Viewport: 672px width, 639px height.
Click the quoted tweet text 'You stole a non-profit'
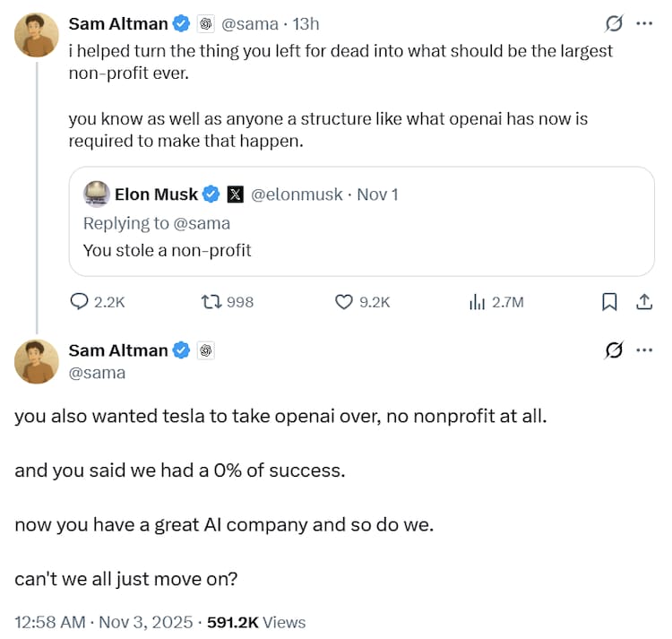[167, 250]
